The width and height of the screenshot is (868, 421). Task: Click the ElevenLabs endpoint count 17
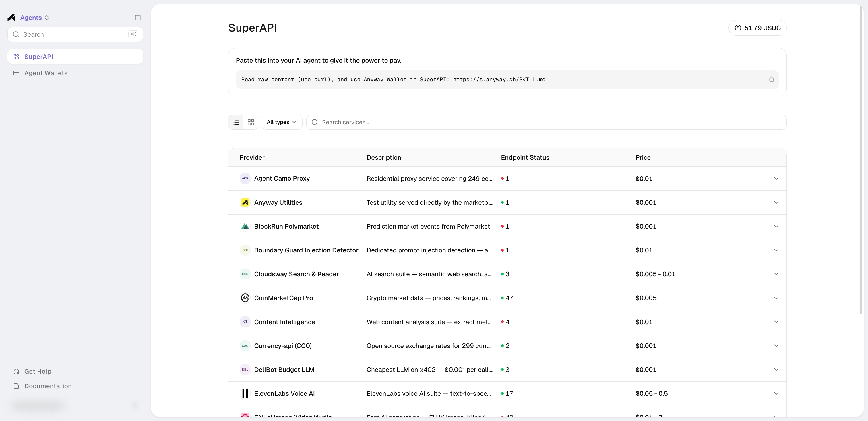(507, 393)
